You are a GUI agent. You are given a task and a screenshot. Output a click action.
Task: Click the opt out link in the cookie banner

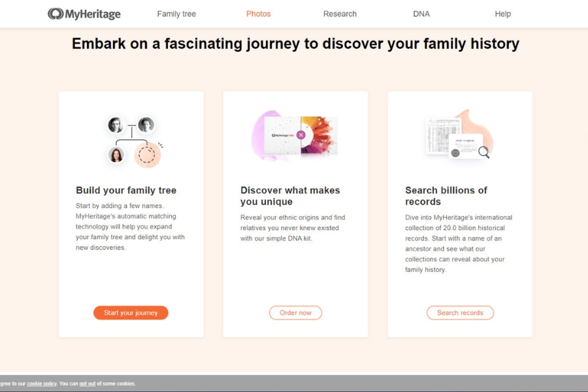[88, 384]
